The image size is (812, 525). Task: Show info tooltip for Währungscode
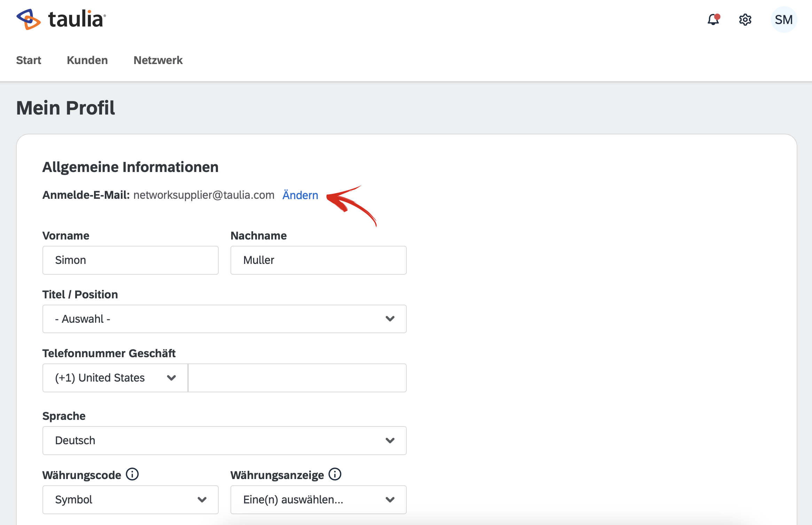coord(132,474)
